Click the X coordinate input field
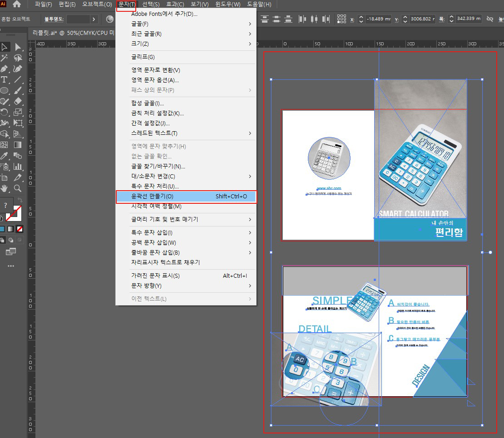The image size is (504, 438). tap(379, 19)
